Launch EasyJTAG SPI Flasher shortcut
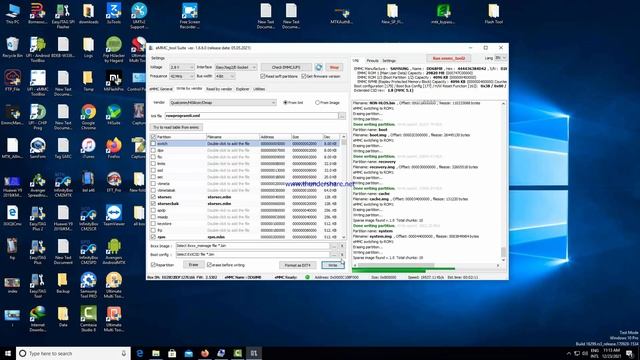Screen dimensions: 640x360 [x=63, y=16]
